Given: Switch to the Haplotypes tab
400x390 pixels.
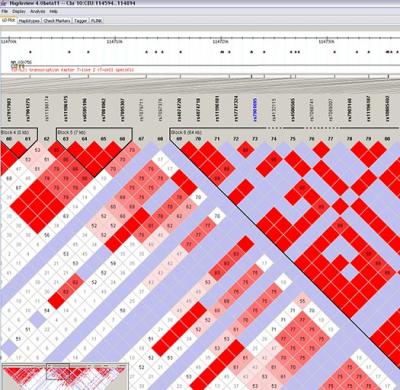Looking at the screenshot, I should pyautogui.click(x=29, y=21).
